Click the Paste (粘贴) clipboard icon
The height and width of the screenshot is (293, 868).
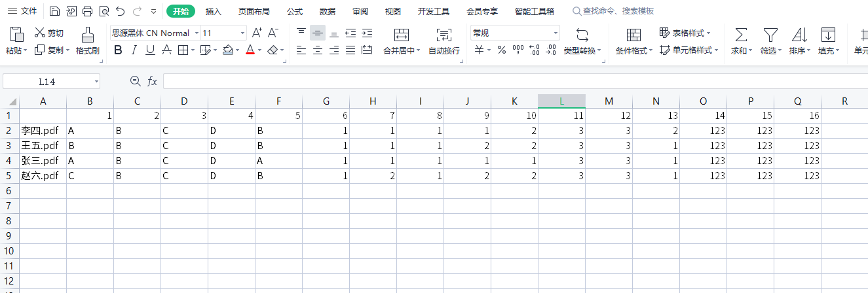point(16,34)
